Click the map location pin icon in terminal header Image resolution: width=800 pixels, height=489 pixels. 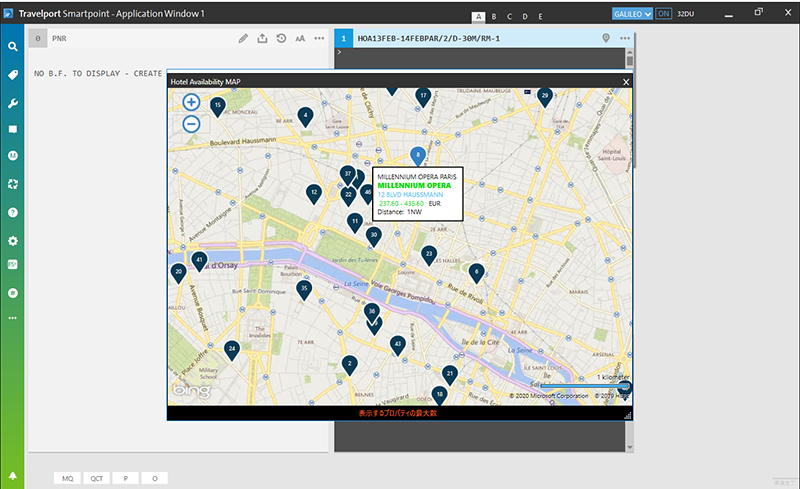coord(606,38)
